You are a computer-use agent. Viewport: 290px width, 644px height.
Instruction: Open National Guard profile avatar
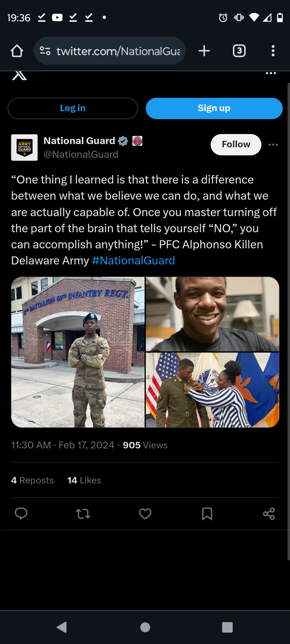[24, 147]
